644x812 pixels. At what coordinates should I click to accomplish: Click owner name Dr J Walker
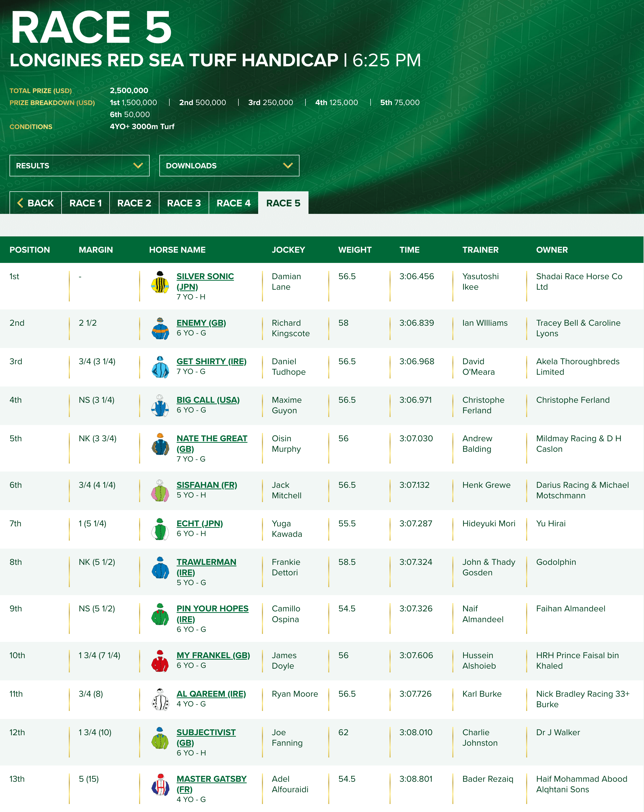(558, 732)
